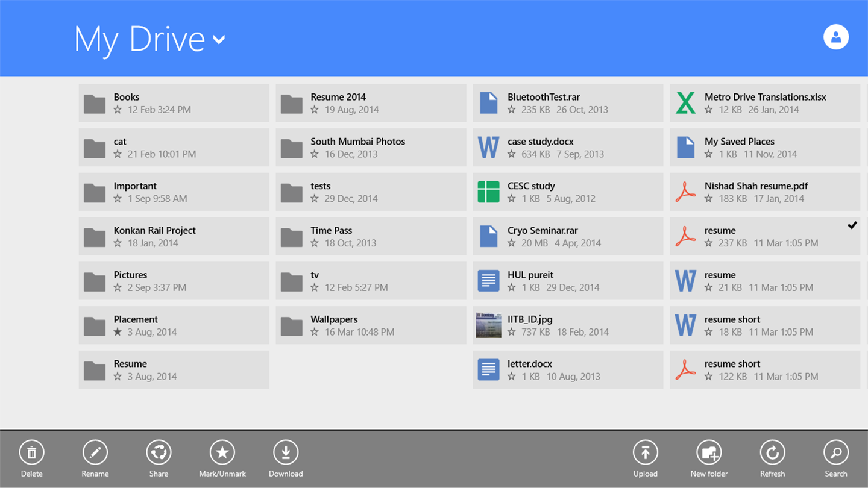Click the Rename pencil icon
868x488 pixels.
[x=95, y=452]
